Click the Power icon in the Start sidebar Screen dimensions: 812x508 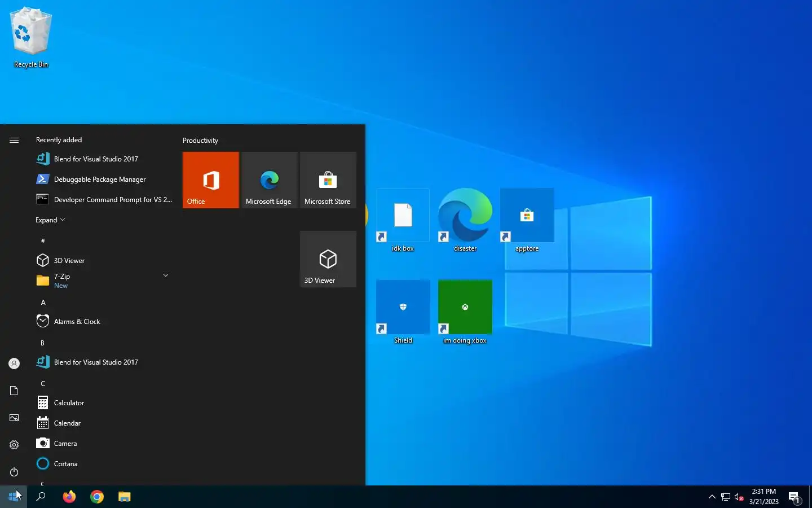[14, 472]
